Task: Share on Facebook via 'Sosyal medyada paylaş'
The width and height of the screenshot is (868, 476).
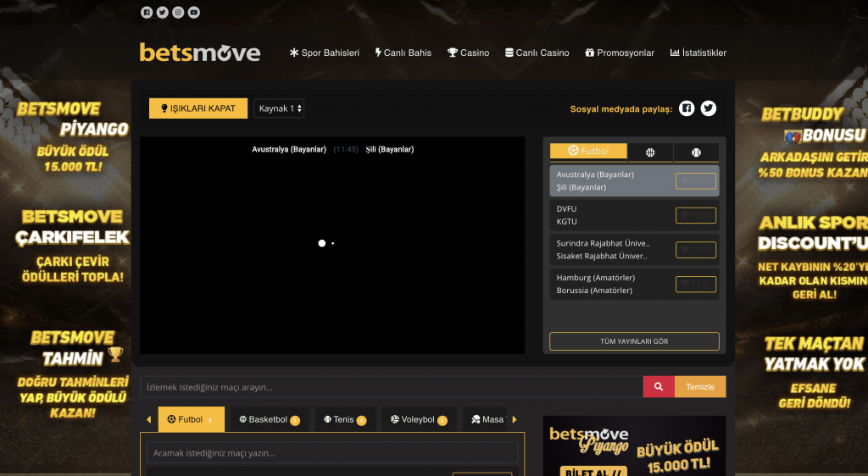Action: click(687, 108)
